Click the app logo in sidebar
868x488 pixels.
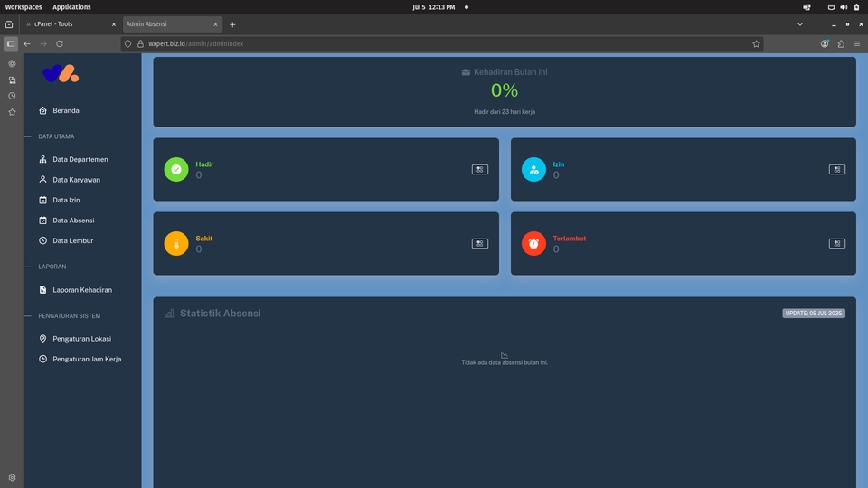point(61,73)
